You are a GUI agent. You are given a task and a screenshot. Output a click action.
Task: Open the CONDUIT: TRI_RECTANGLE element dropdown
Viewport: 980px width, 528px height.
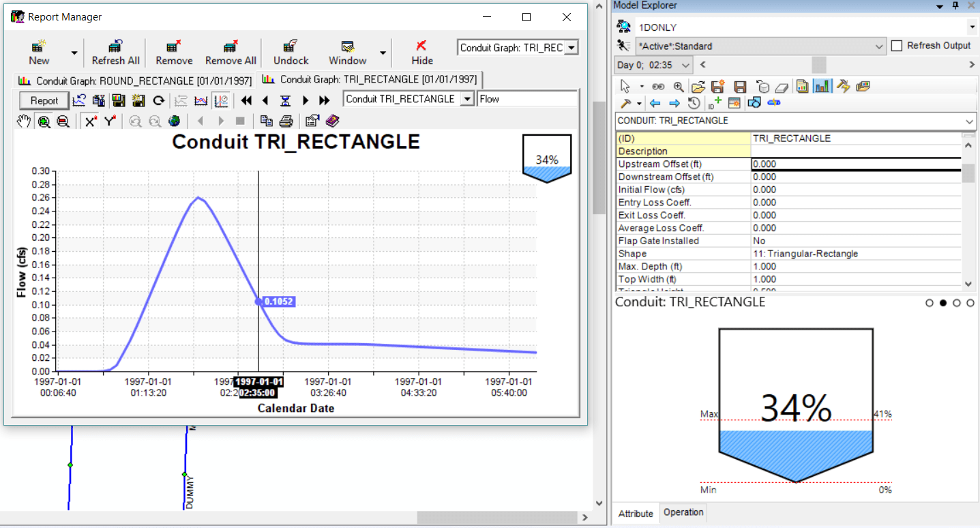970,121
